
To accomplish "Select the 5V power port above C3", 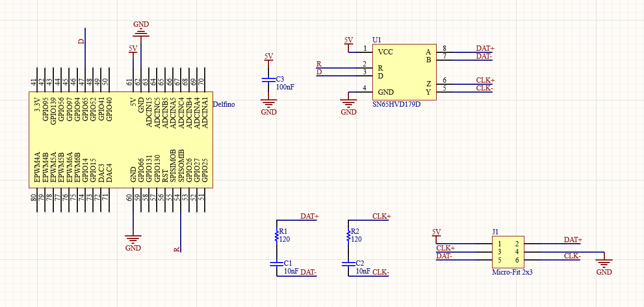I will pos(268,57).
